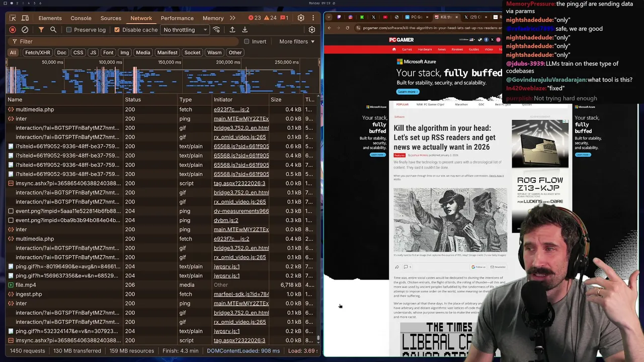
Task: Open site information icon beside URL
Action: 358,28
